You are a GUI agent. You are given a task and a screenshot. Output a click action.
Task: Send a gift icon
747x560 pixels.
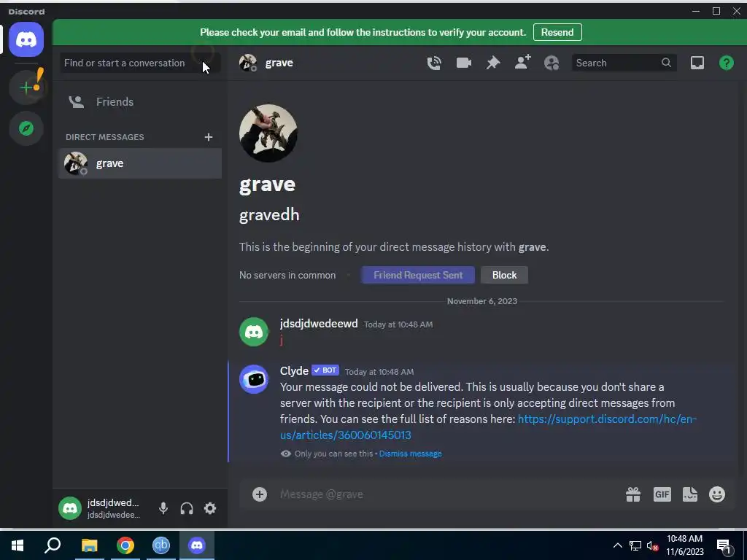[633, 494]
